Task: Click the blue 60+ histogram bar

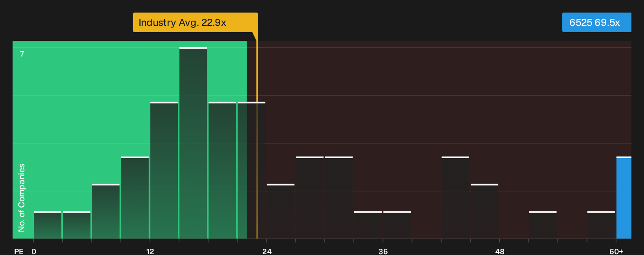Action: tap(624, 198)
